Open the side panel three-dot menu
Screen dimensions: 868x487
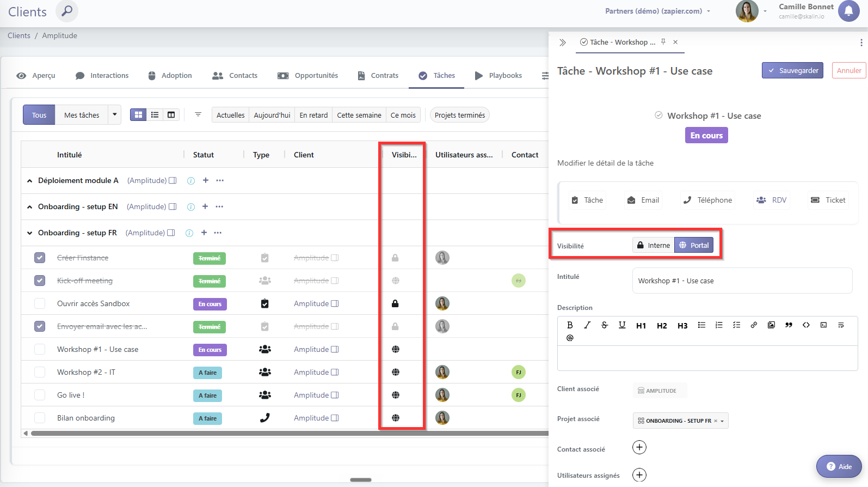[861, 42]
